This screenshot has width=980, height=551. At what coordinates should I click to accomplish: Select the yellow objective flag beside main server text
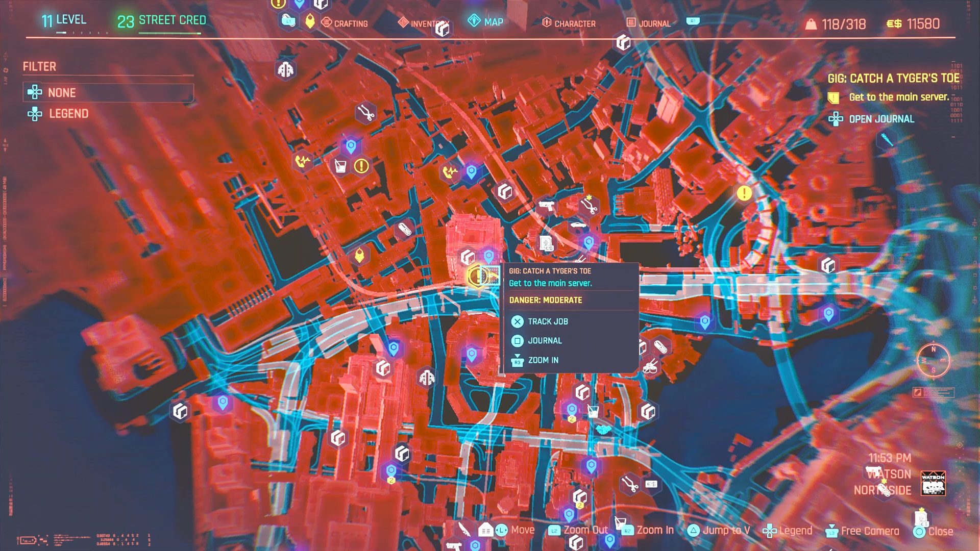pyautogui.click(x=833, y=97)
